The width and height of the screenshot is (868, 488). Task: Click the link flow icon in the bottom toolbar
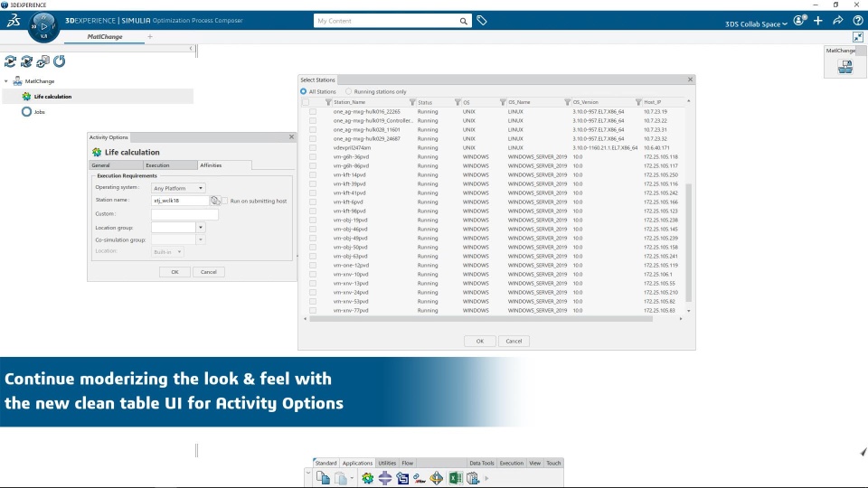(x=420, y=478)
